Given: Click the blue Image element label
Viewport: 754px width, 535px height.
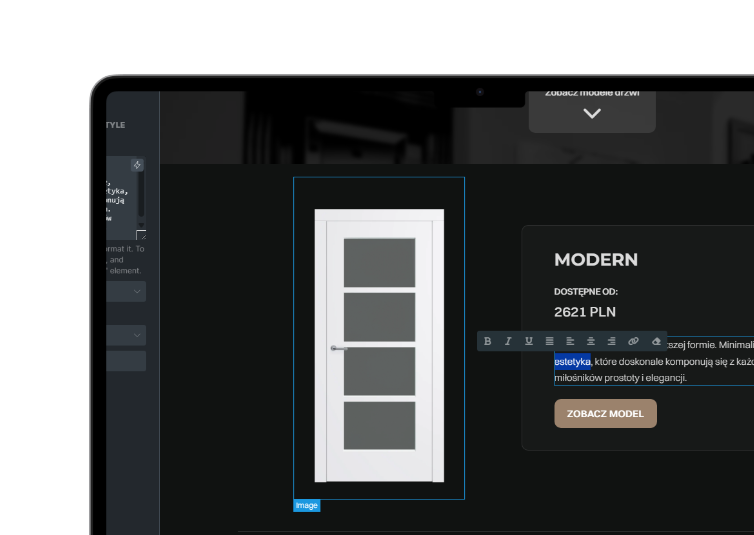Looking at the screenshot, I should pyautogui.click(x=306, y=506).
